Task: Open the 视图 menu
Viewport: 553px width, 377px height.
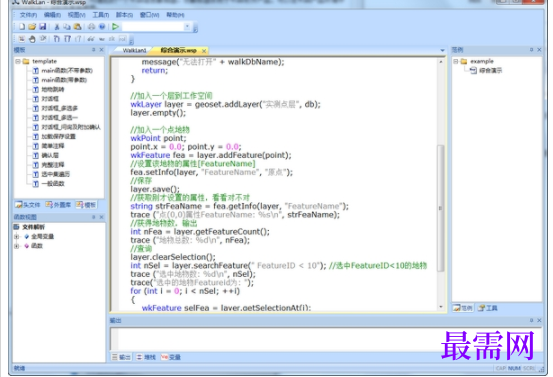Action: 77,15
